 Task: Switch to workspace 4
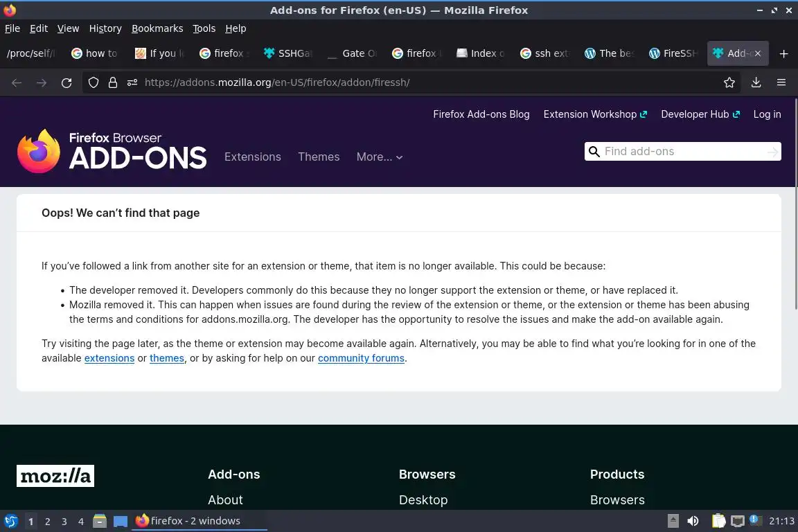81,522
